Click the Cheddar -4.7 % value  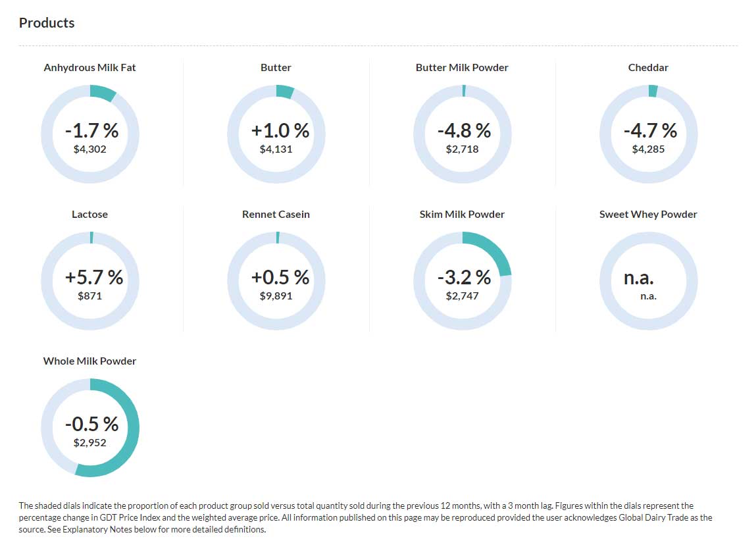pos(650,130)
